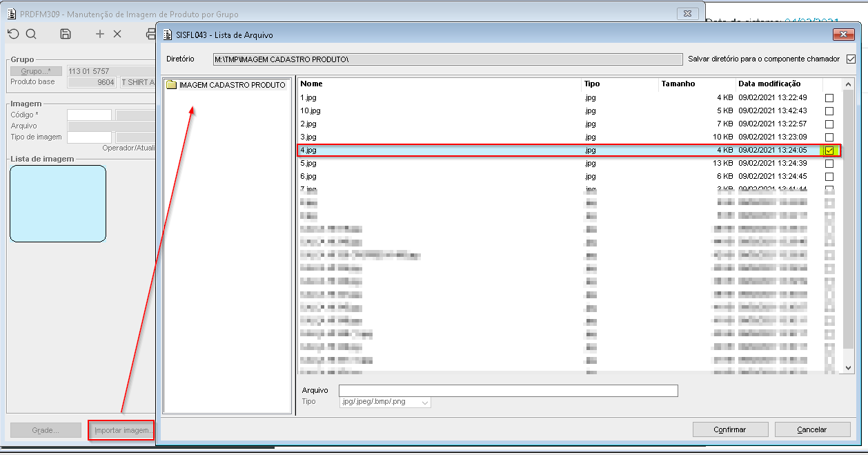Image resolution: width=868 pixels, height=455 pixels.
Task: Click the Tipo de imagem input field
Action: tap(89, 137)
